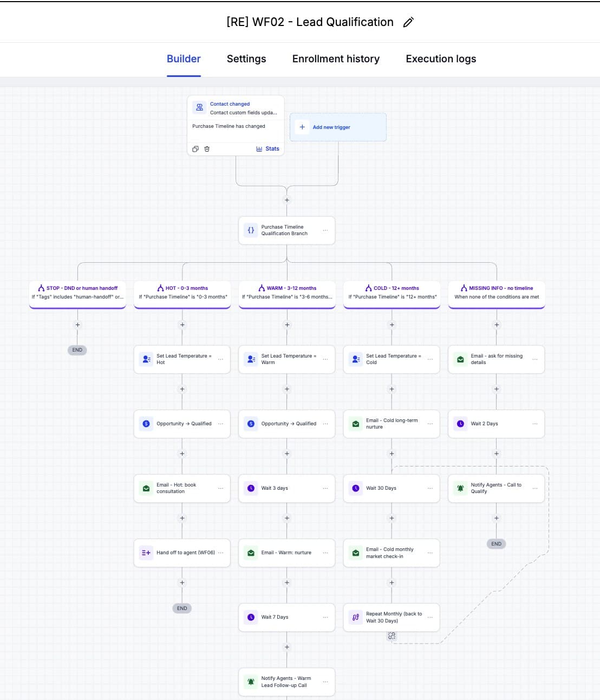Add step below the trigger merge point
This screenshot has width=600, height=700.
(x=287, y=200)
